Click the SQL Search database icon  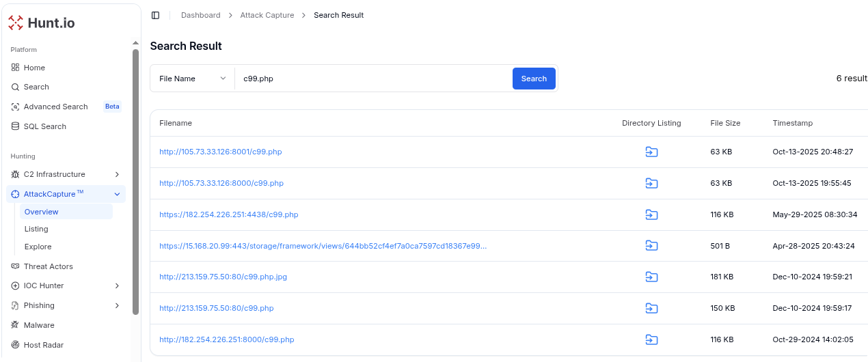point(16,126)
